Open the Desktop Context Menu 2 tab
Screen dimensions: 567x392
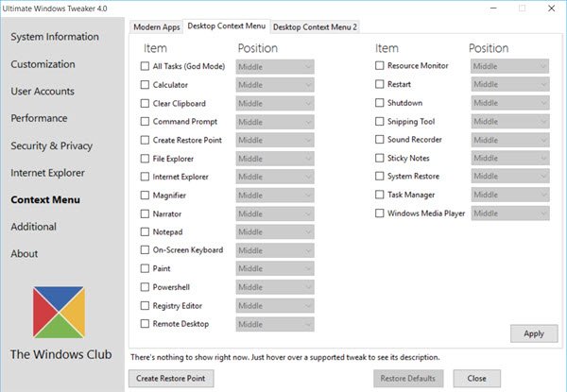pos(315,27)
